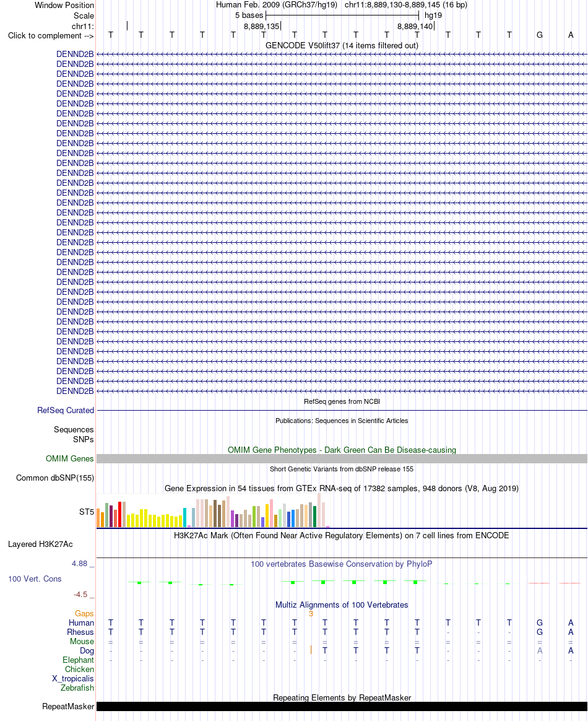Click the RepeatMasker track label
588x721 pixels.
point(68,706)
